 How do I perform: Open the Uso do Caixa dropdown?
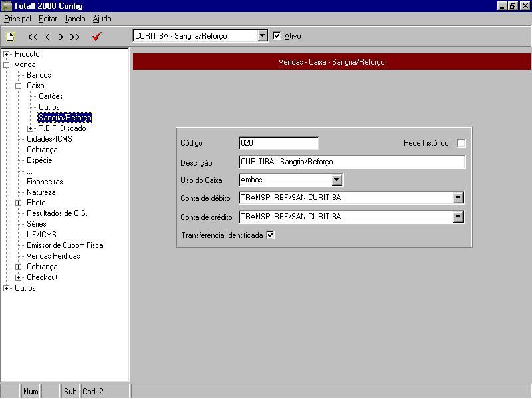click(x=337, y=180)
